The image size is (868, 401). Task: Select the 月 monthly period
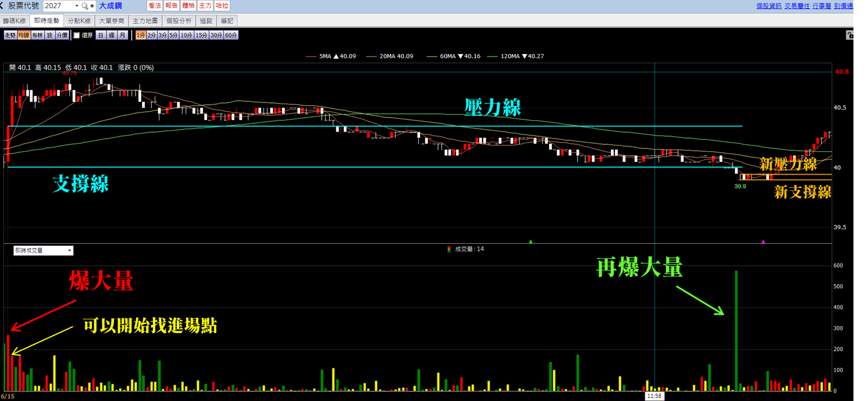(122, 36)
